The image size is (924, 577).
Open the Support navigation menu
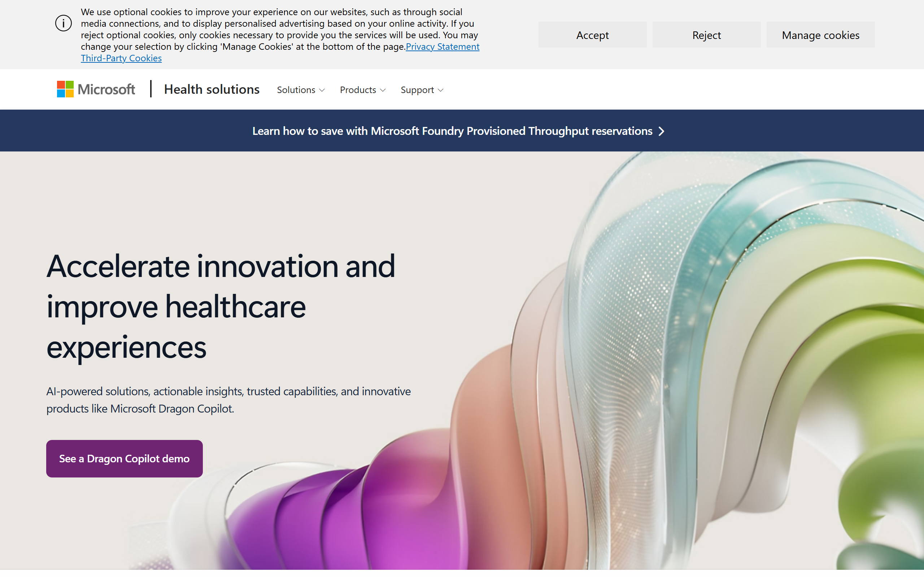[422, 90]
